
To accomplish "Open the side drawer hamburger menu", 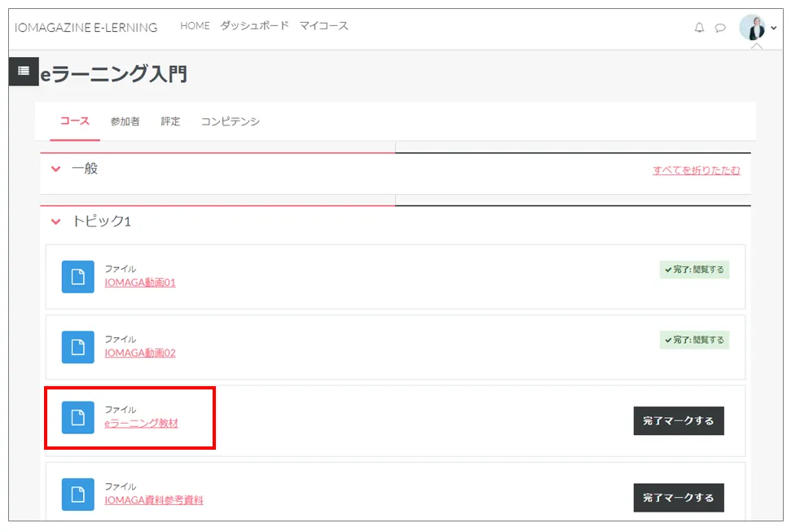I will pos(24,72).
